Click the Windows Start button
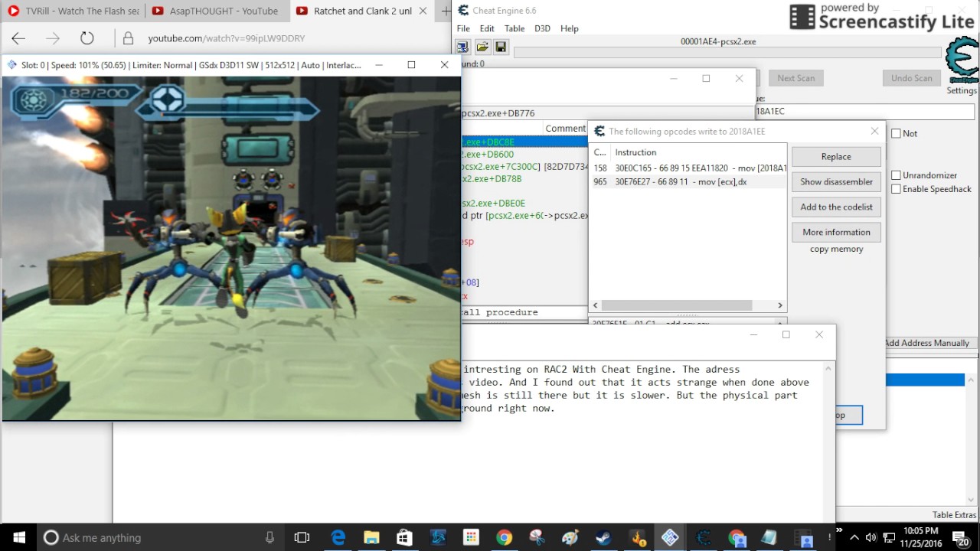Image resolution: width=980 pixels, height=551 pixels. coord(18,537)
